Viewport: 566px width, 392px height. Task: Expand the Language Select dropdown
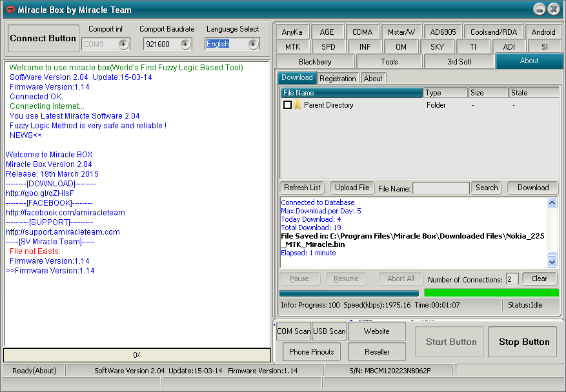point(253,44)
